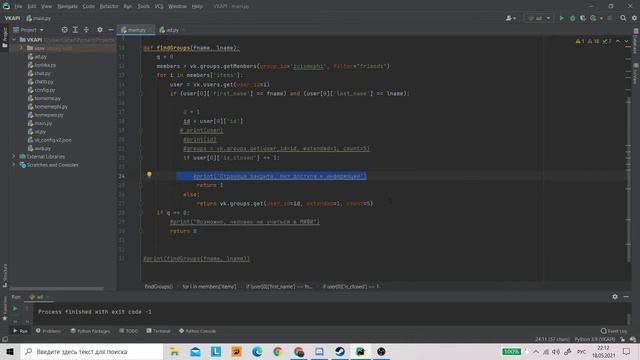Go to previous highlighted error arrow
640x360 pixels.
click(x=618, y=41)
